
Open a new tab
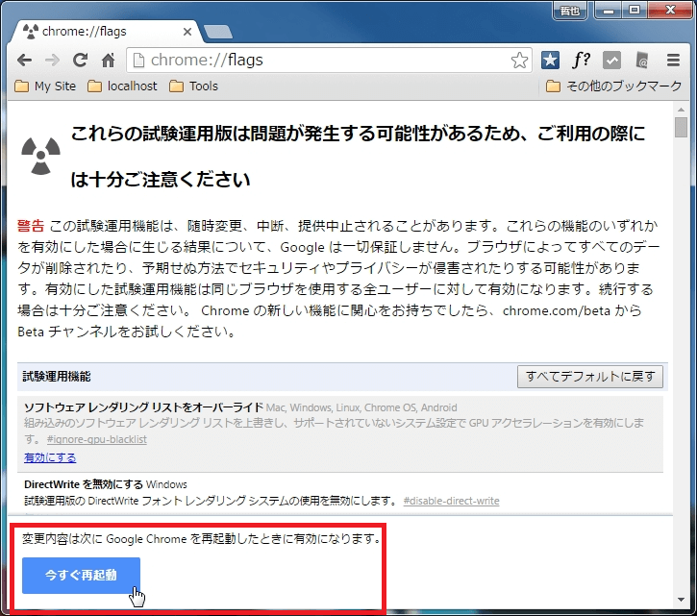(218, 32)
